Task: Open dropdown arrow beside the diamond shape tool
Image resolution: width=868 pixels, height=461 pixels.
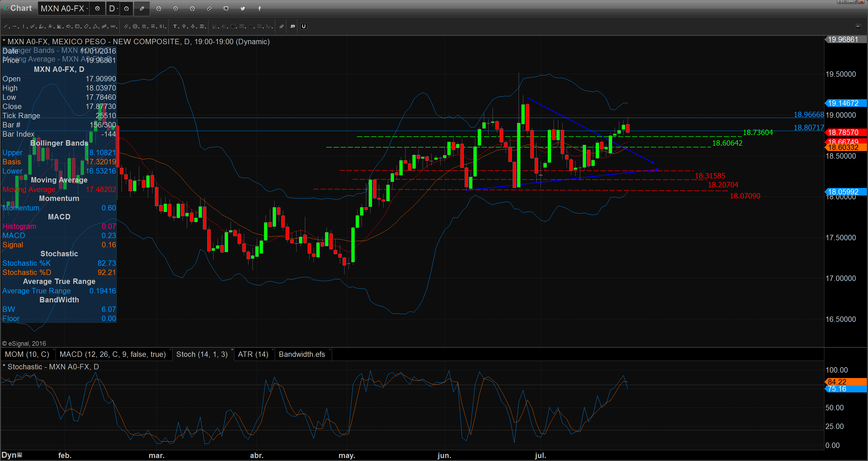Action: 90,28
